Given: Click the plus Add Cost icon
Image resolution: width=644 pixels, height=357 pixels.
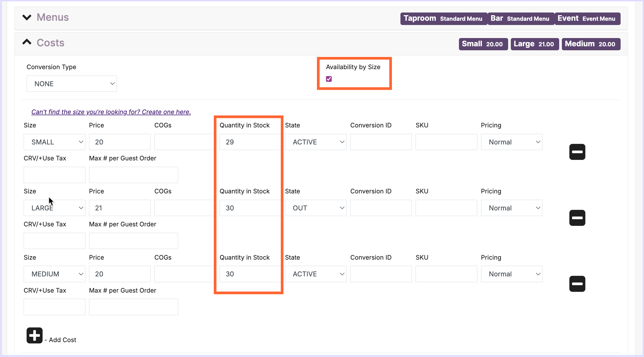Looking at the screenshot, I should point(35,335).
